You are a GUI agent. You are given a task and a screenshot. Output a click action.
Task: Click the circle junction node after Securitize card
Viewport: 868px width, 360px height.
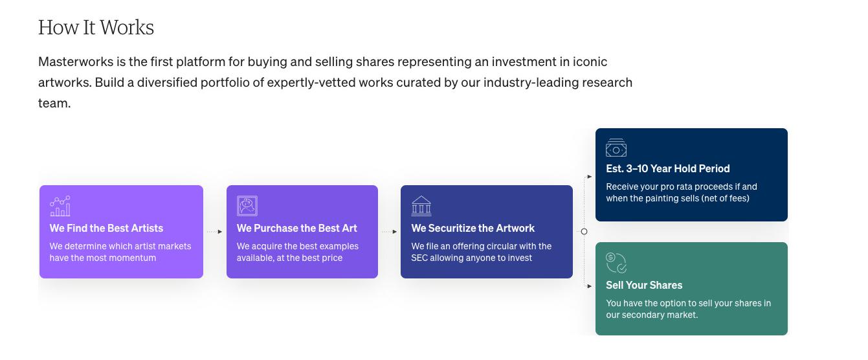click(x=584, y=231)
